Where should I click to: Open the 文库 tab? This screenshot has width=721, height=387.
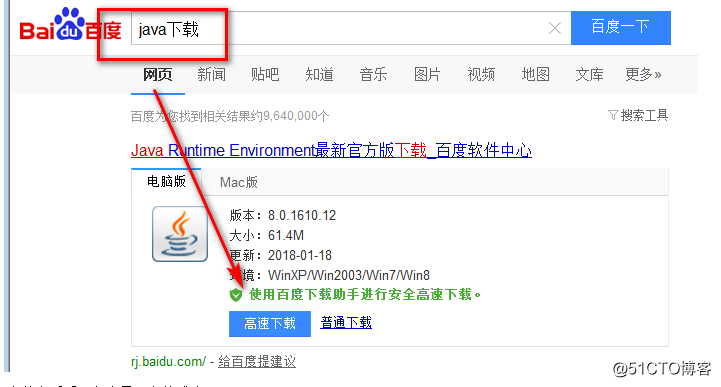(589, 74)
